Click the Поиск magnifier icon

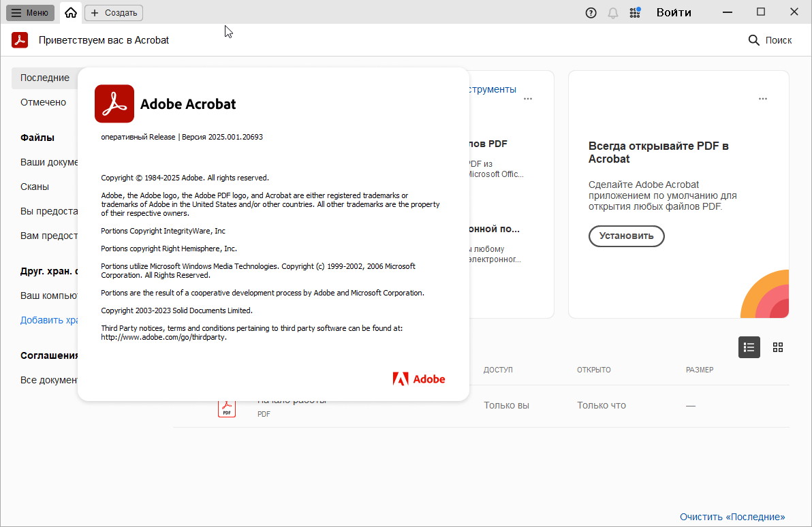pos(753,40)
